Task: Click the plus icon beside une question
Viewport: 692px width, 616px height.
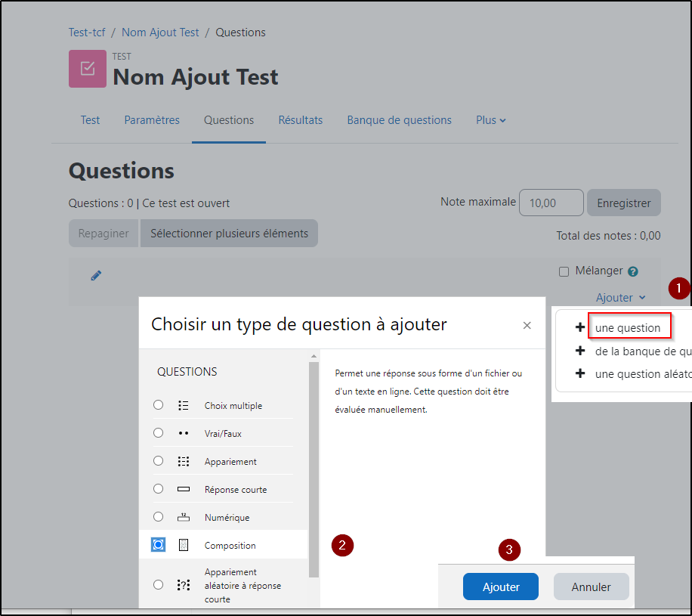Action: [580, 327]
